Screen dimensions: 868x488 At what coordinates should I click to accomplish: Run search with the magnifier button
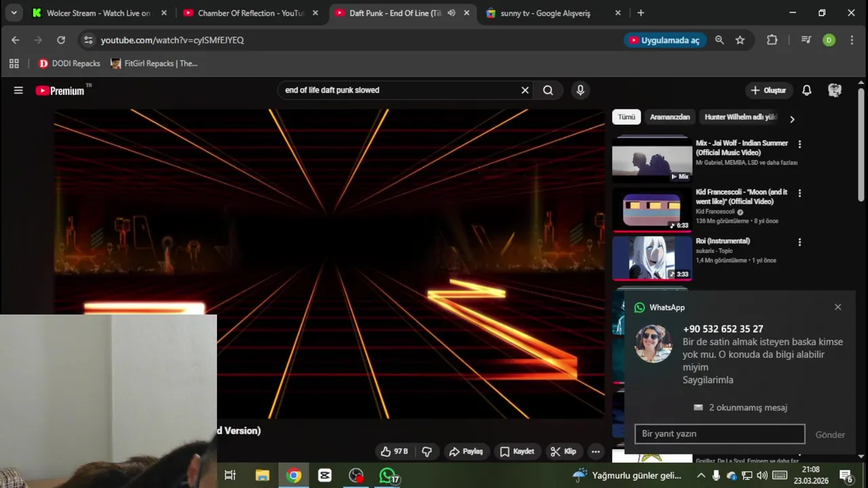pos(548,90)
